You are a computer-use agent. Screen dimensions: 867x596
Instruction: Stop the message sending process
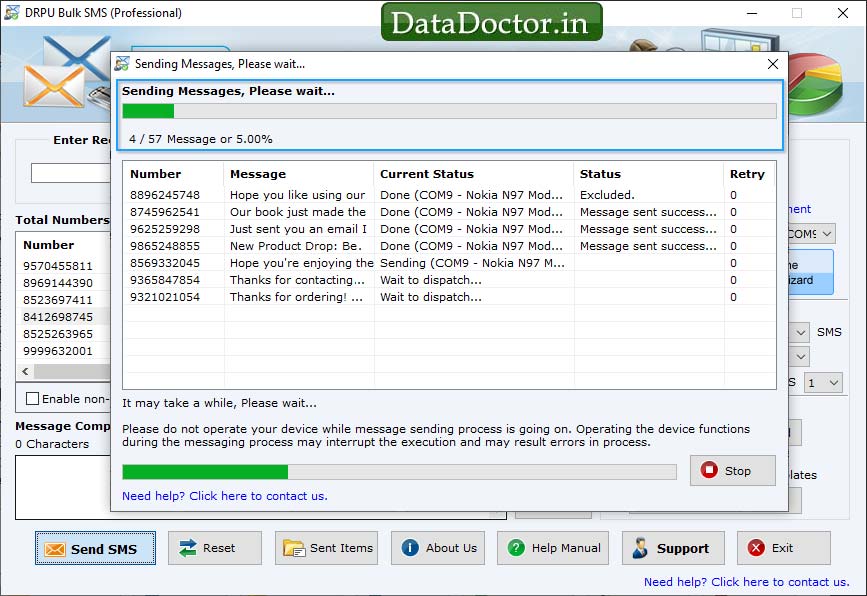733,470
